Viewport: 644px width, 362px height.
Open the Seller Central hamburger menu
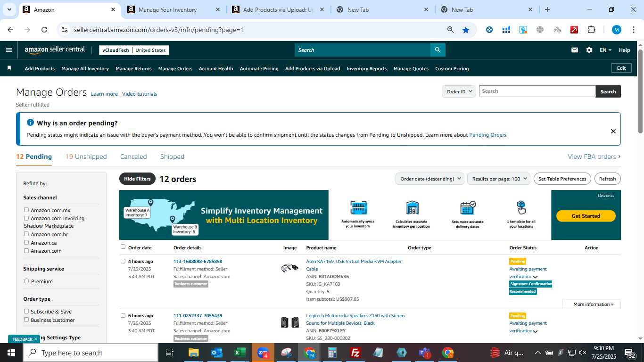click(9, 50)
